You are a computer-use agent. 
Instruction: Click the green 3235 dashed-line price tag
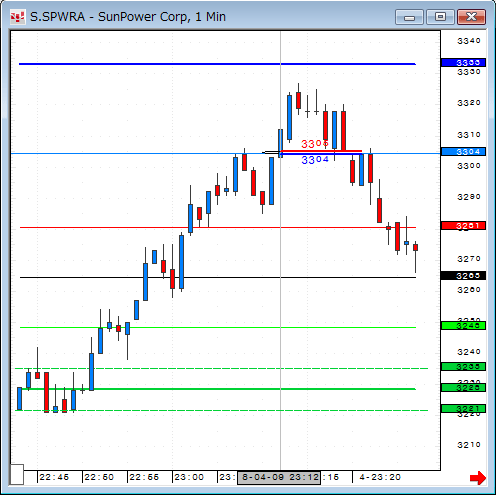[463, 367]
